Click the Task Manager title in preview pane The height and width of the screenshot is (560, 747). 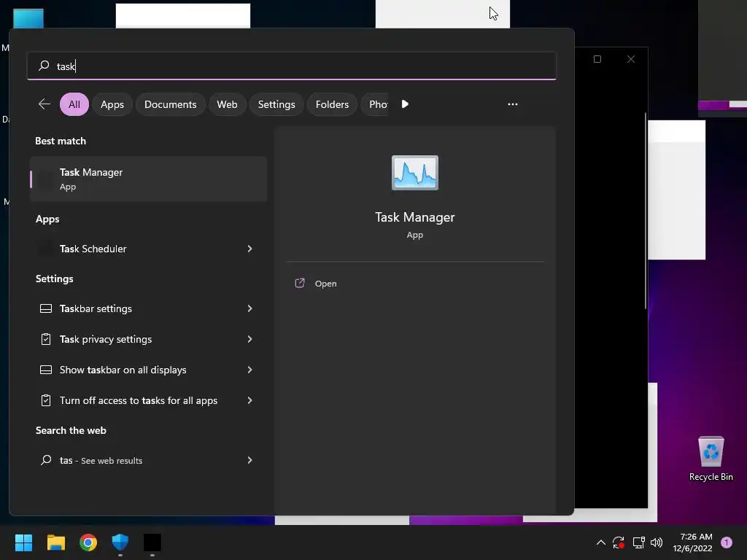(x=415, y=217)
